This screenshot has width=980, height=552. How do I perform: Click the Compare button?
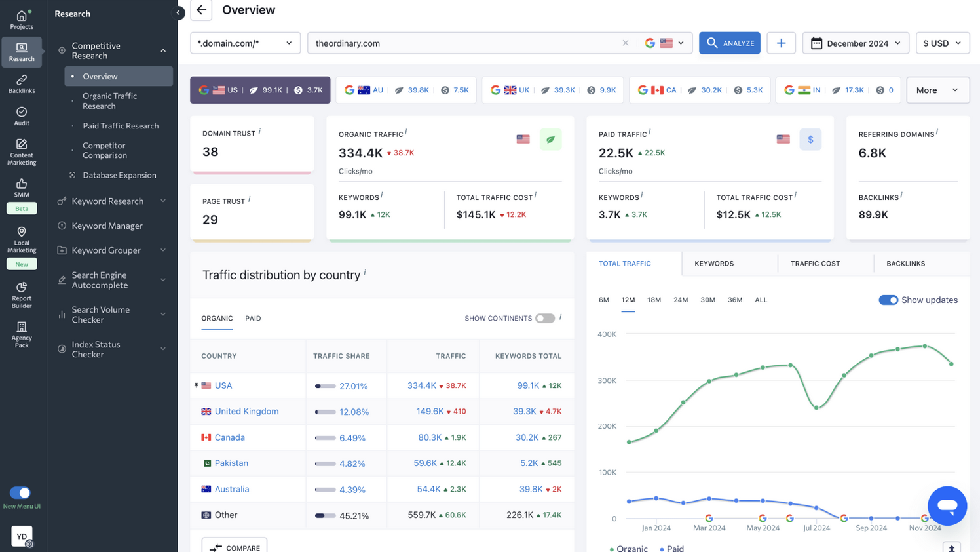click(x=235, y=547)
